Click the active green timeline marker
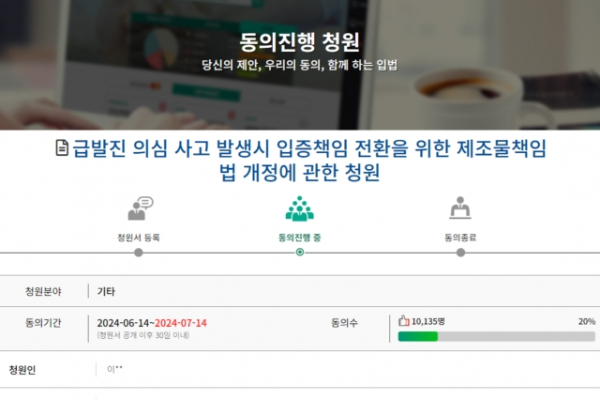 (300, 252)
